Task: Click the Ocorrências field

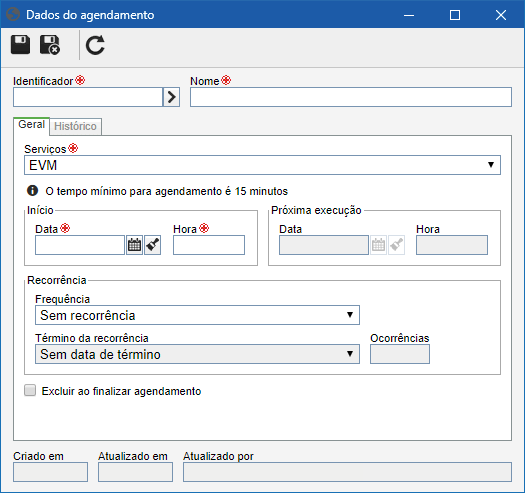Action: tap(400, 354)
